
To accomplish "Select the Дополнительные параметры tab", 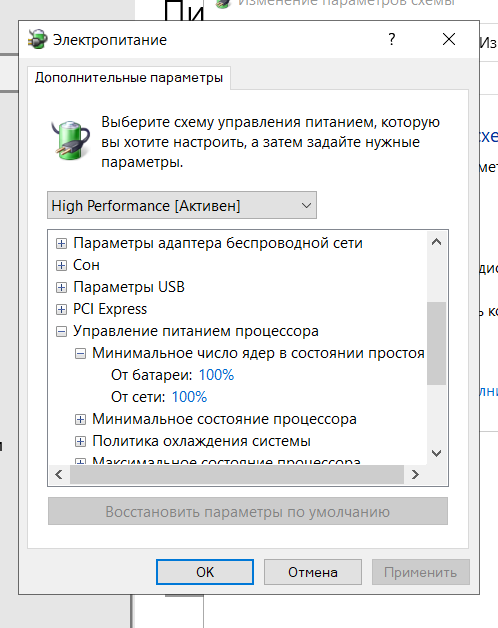I will click(129, 78).
